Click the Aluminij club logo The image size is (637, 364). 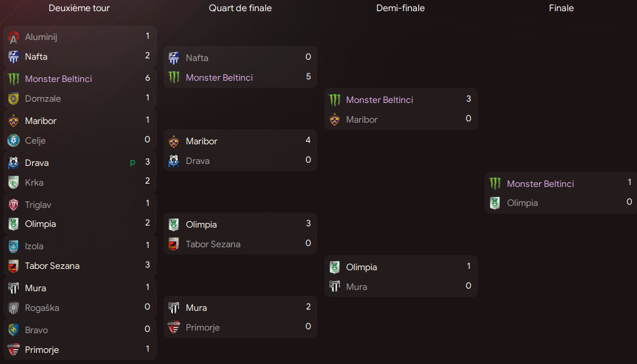tap(13, 37)
